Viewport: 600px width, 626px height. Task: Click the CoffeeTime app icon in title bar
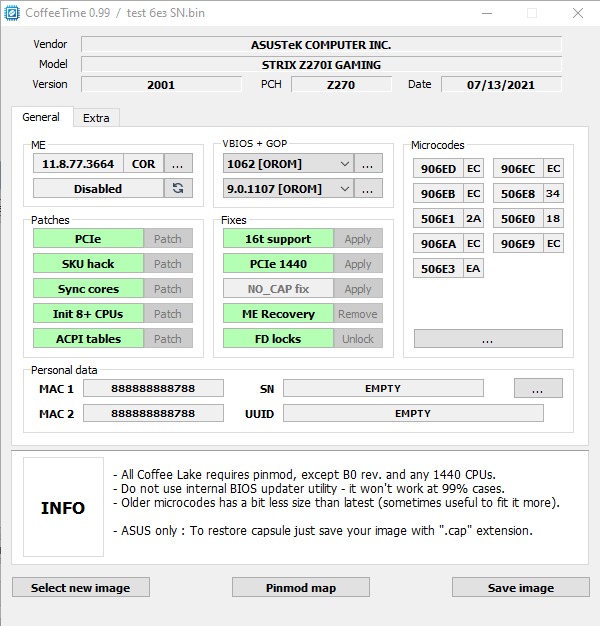click(12, 13)
